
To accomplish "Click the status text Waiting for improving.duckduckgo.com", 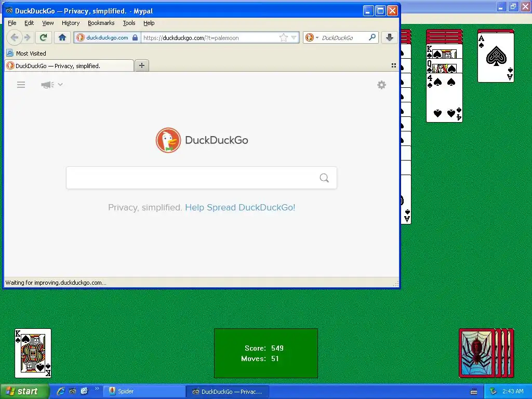I will (x=56, y=283).
